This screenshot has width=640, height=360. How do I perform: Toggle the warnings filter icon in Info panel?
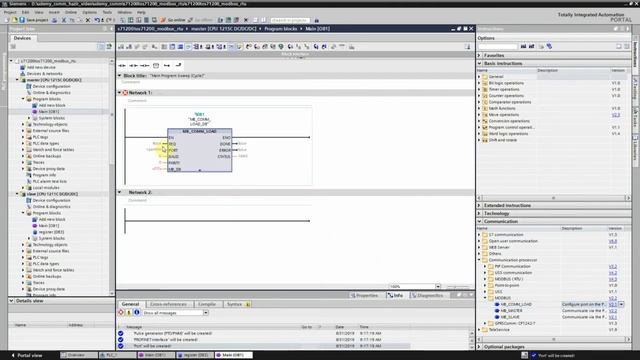pyautogui.click(x=129, y=313)
